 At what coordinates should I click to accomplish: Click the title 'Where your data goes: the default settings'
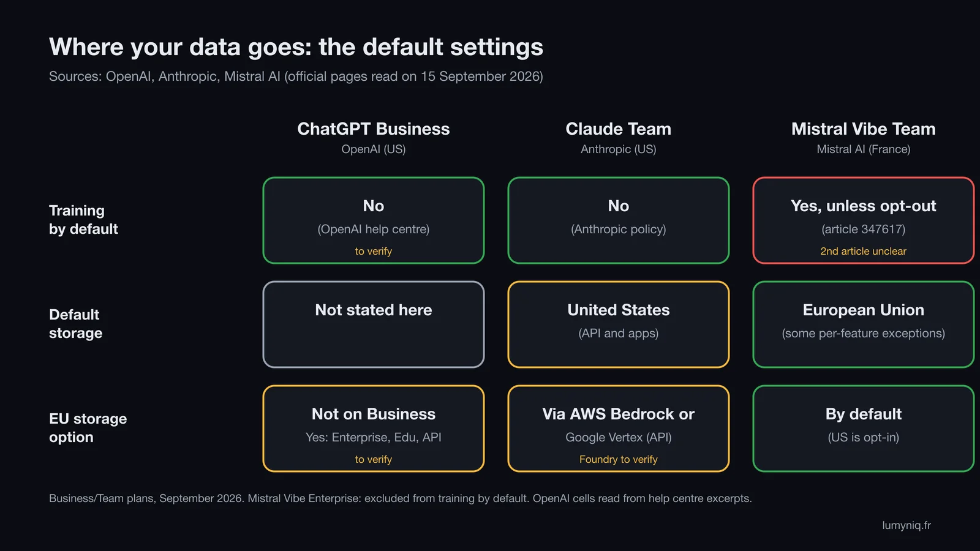click(x=296, y=47)
